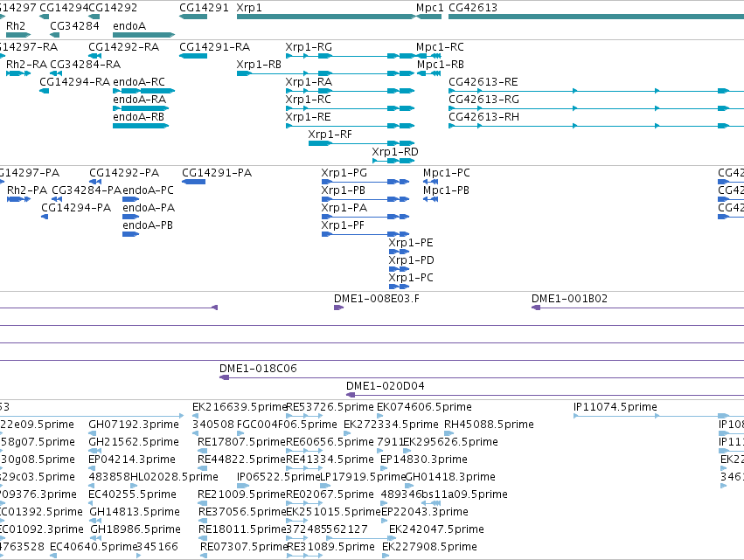Select the Xrp1 gene label
744x560 pixels.
pyautogui.click(x=249, y=8)
